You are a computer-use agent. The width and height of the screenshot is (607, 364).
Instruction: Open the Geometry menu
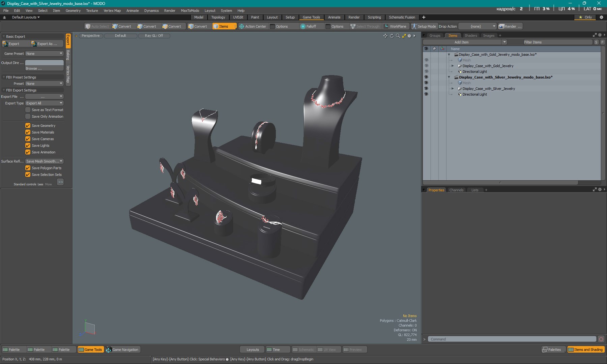(73, 10)
